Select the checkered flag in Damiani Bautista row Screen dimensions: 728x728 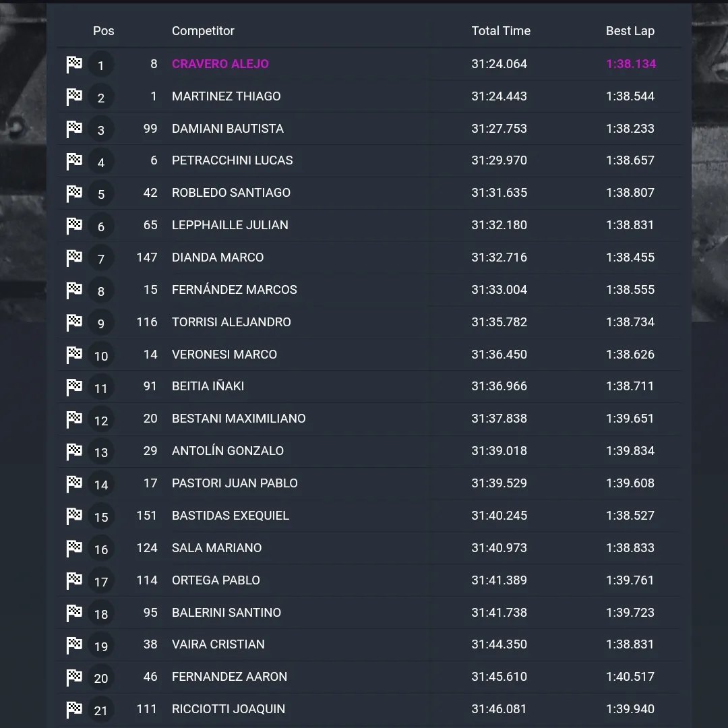pos(74,129)
